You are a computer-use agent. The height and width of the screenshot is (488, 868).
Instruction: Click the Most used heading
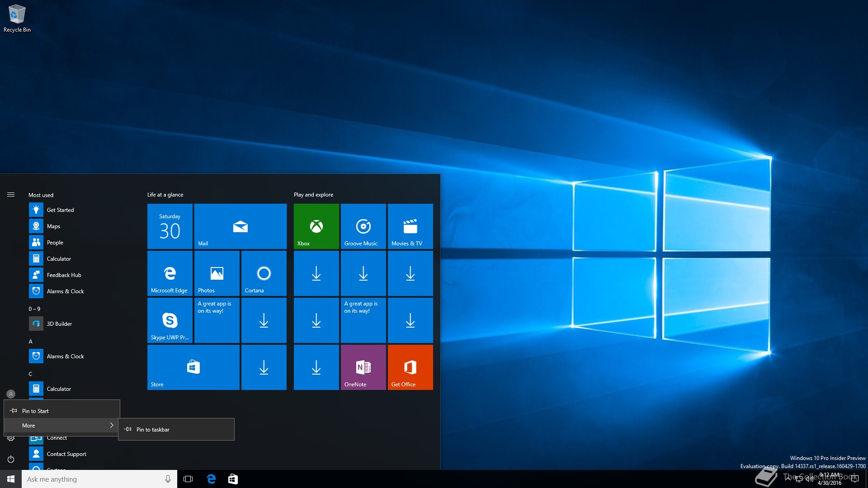tap(41, 195)
